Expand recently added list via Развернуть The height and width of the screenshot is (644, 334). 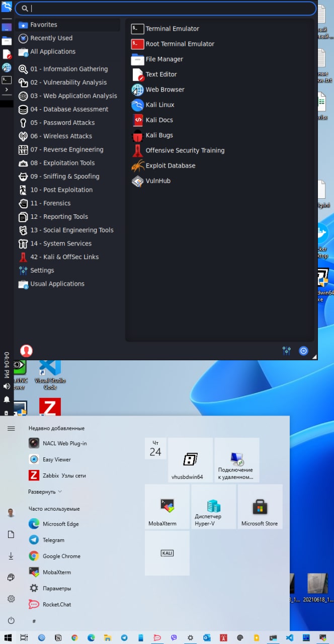[x=45, y=492]
